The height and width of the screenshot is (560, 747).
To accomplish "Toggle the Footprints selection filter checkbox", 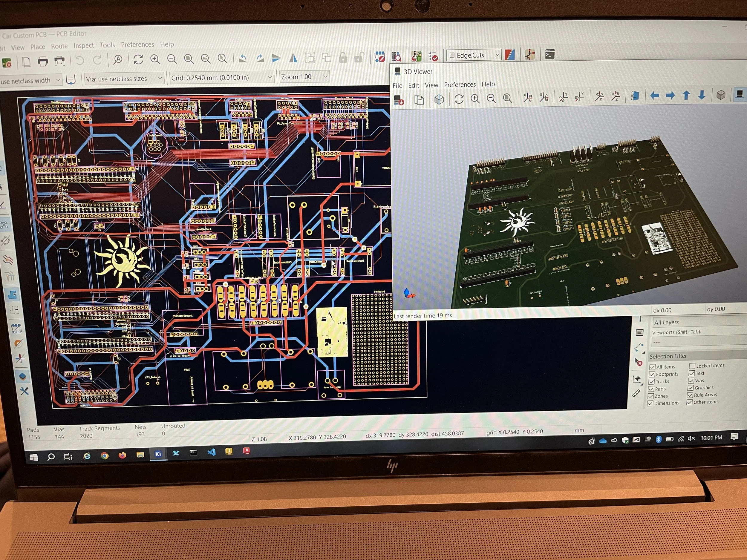I will pos(652,374).
